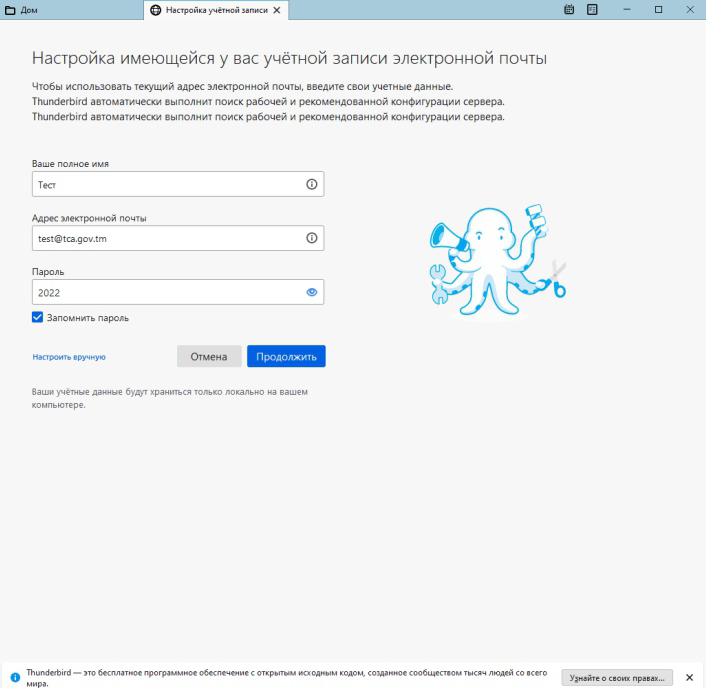The image size is (706, 688).
Task: Uncheck the Запомнить пароль checkbox
Action: pos(37,317)
